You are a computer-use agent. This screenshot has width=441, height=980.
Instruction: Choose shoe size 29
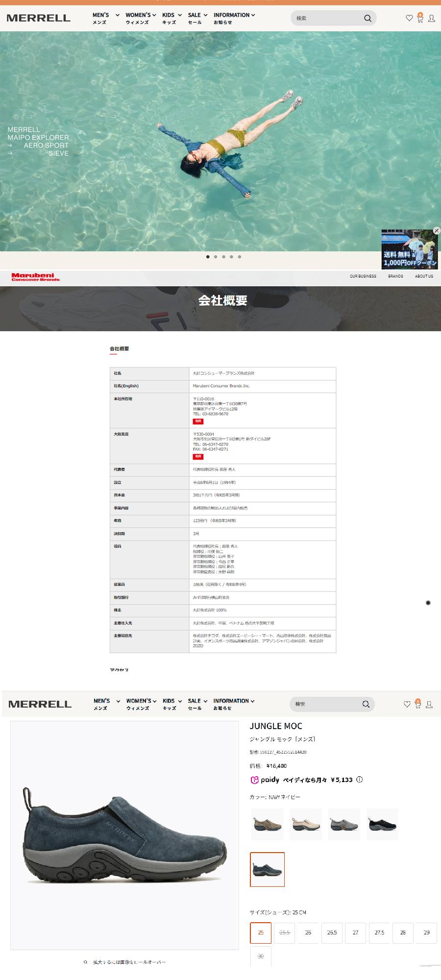click(426, 932)
